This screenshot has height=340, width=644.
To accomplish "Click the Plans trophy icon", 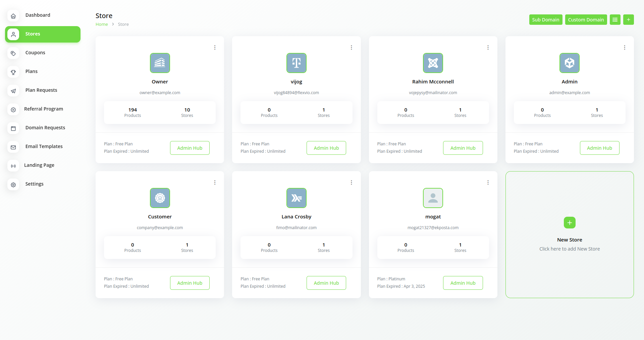I will pos(13,72).
